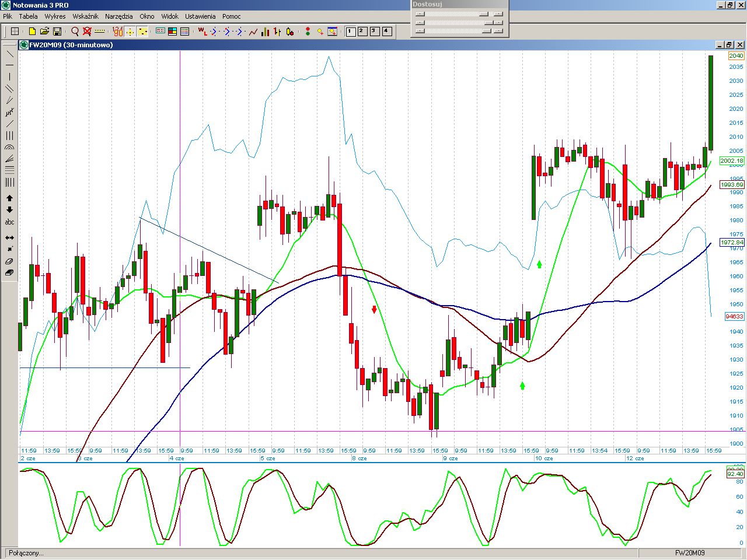The height and width of the screenshot is (560, 747).
Task: Select the concentric arcs tool
Action: (9, 148)
